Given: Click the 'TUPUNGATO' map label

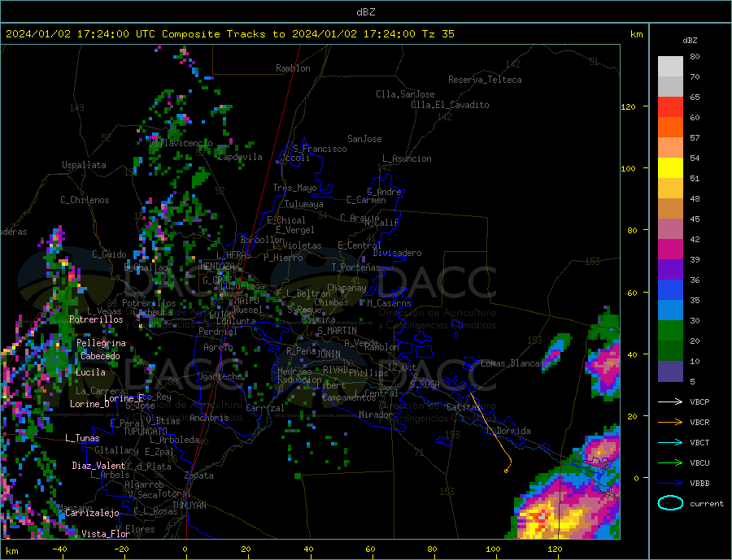Looking at the screenshot, I should [x=146, y=432].
